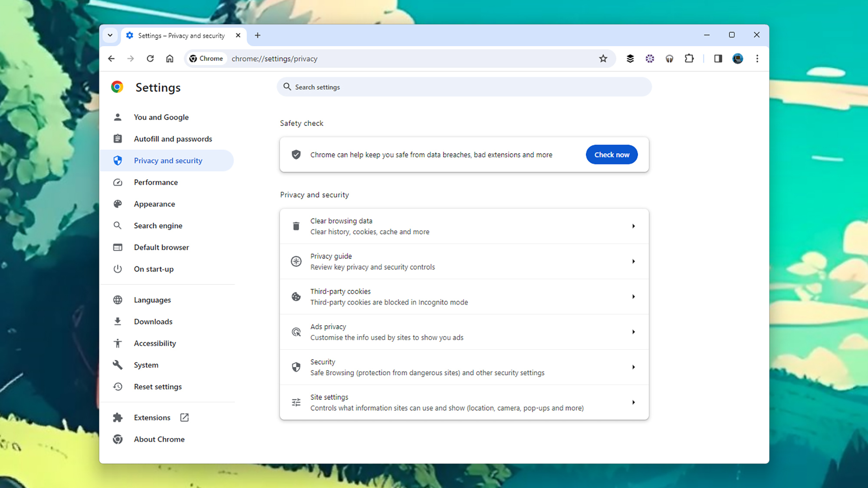Viewport: 868px width, 488px height.
Task: Click the external-link icon beside Extensions
Action: point(184,417)
